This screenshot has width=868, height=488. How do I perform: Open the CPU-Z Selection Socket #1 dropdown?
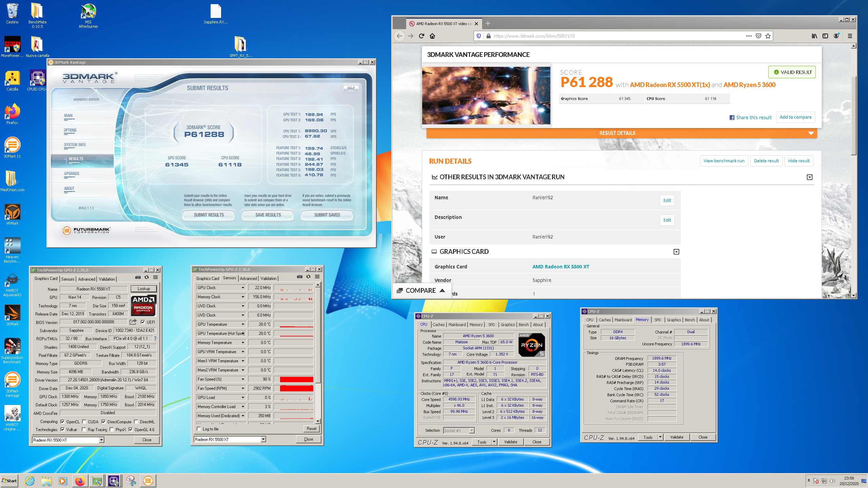[471, 430]
